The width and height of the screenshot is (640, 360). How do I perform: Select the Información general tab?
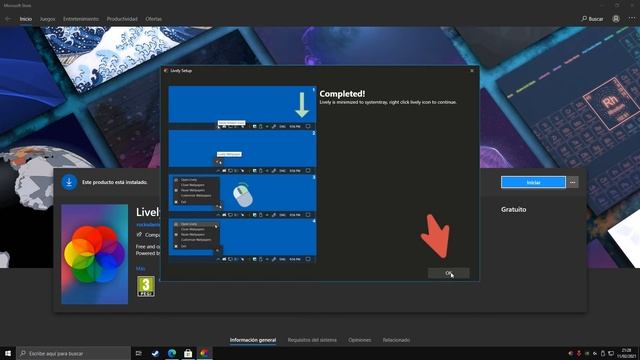pos(253,340)
